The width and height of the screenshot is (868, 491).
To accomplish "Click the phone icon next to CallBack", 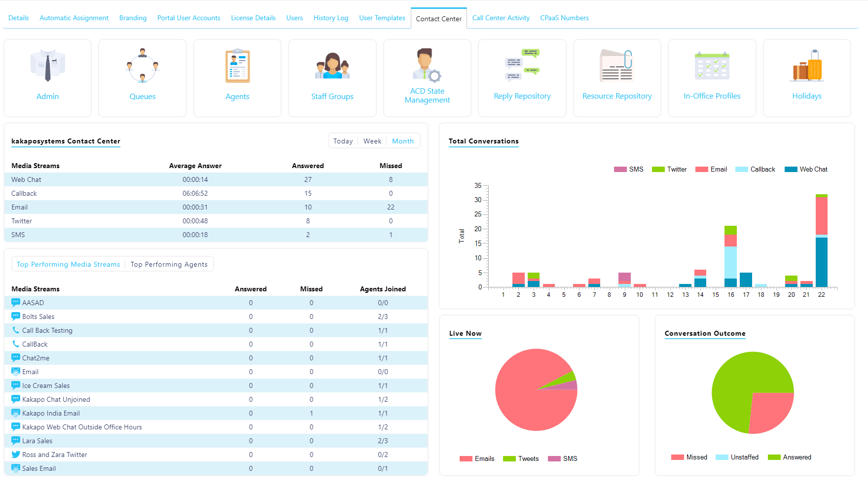I will point(15,344).
